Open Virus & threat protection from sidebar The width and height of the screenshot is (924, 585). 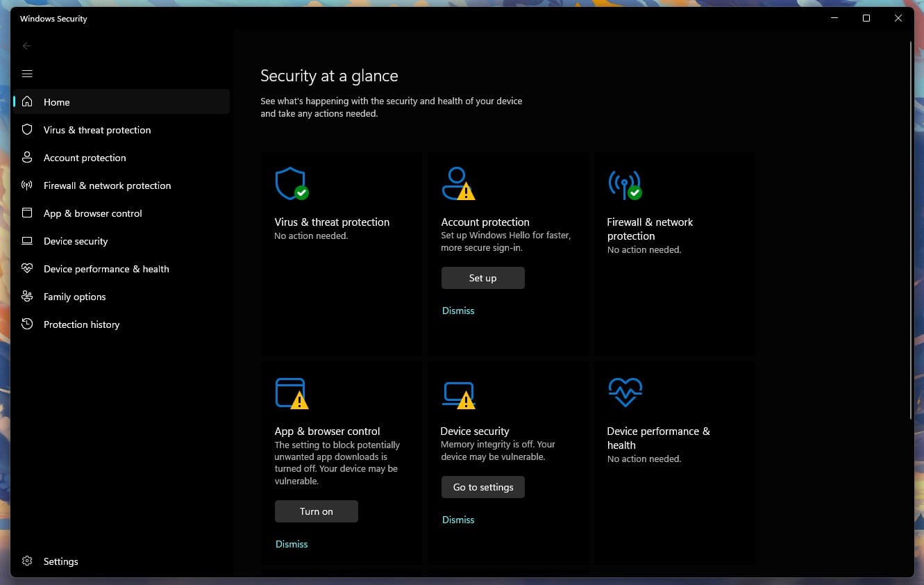click(x=121, y=129)
